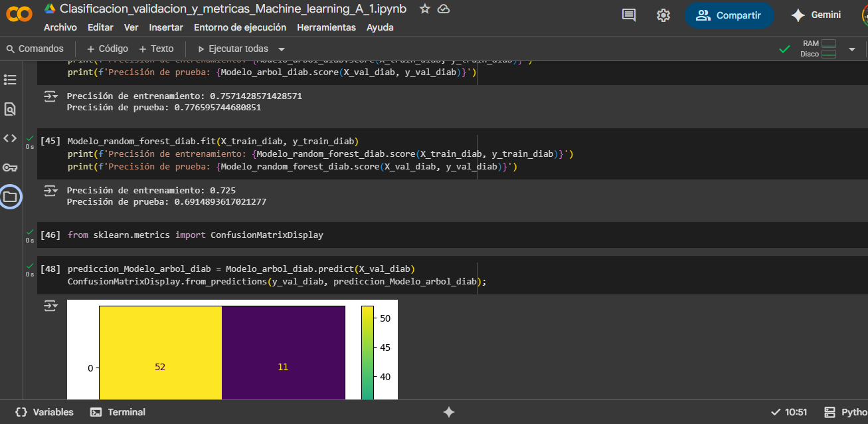This screenshot has width=868, height=424.
Task: Click 'Precisión de prueba: 0.776595744680851' output
Action: (x=164, y=107)
